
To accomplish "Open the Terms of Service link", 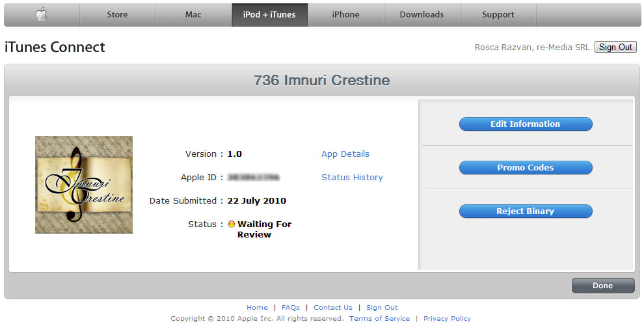I will 379,319.
